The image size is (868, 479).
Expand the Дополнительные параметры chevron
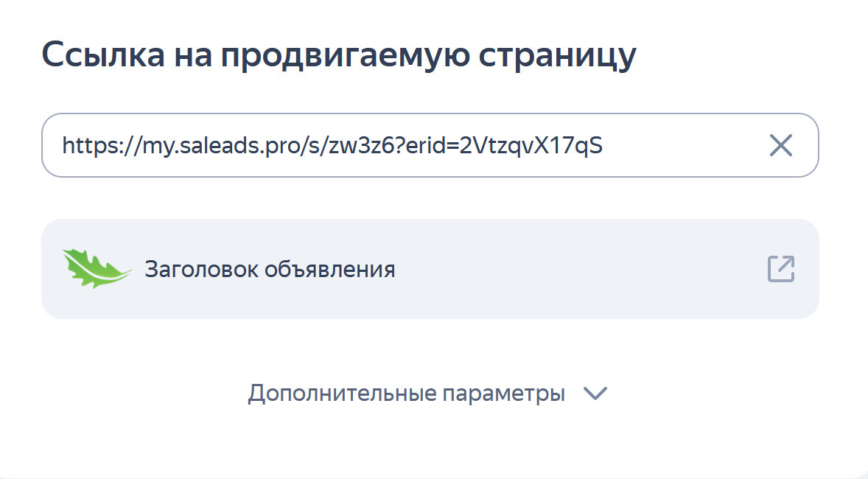[x=595, y=394]
